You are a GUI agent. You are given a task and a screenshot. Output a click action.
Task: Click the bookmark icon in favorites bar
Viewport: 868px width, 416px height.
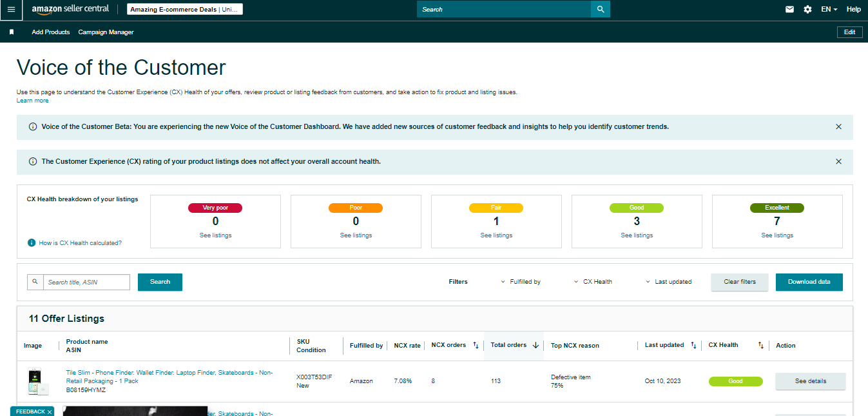tap(12, 32)
